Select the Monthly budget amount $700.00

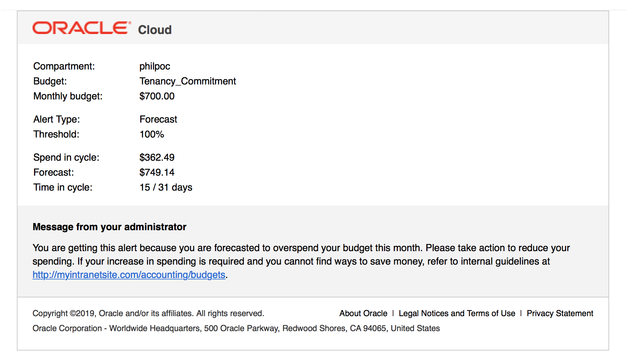156,96
